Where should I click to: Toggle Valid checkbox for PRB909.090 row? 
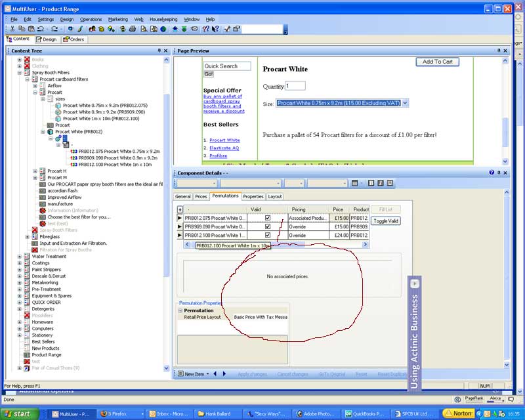(267, 226)
